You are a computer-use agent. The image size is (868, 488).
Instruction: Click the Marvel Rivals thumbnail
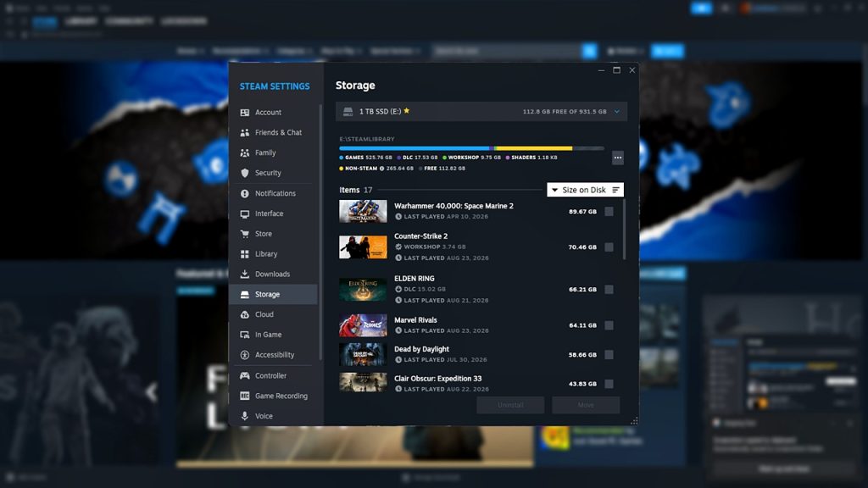point(363,325)
